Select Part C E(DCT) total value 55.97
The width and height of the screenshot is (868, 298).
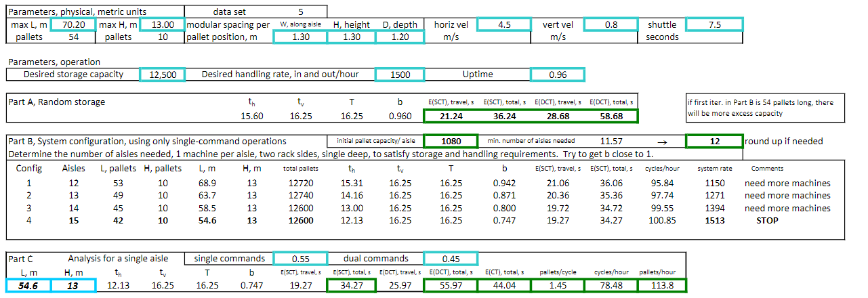pos(451,286)
